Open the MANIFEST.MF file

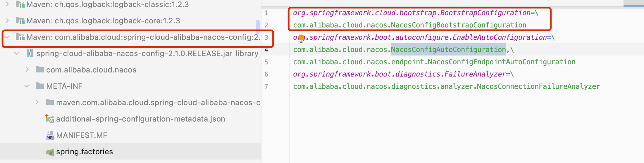[x=82, y=135]
